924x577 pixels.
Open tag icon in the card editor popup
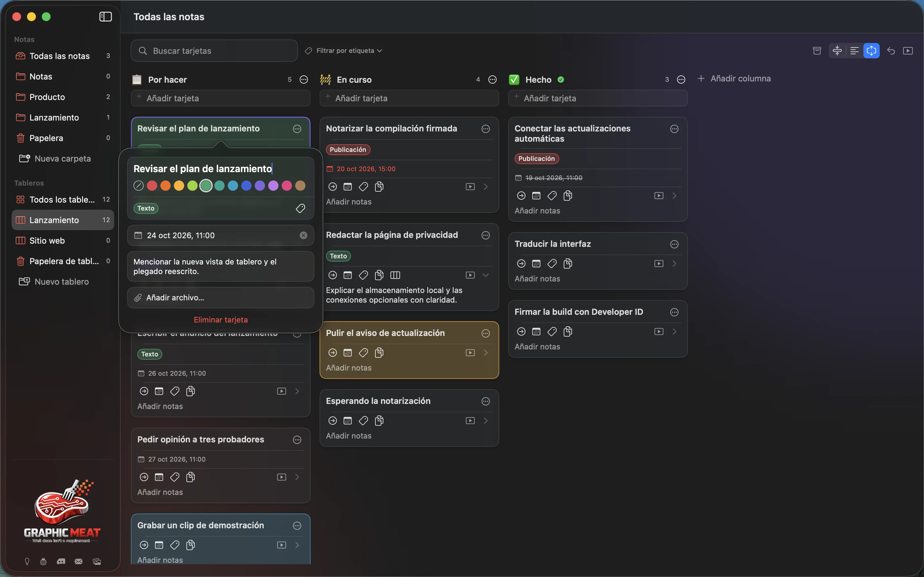[x=301, y=208]
